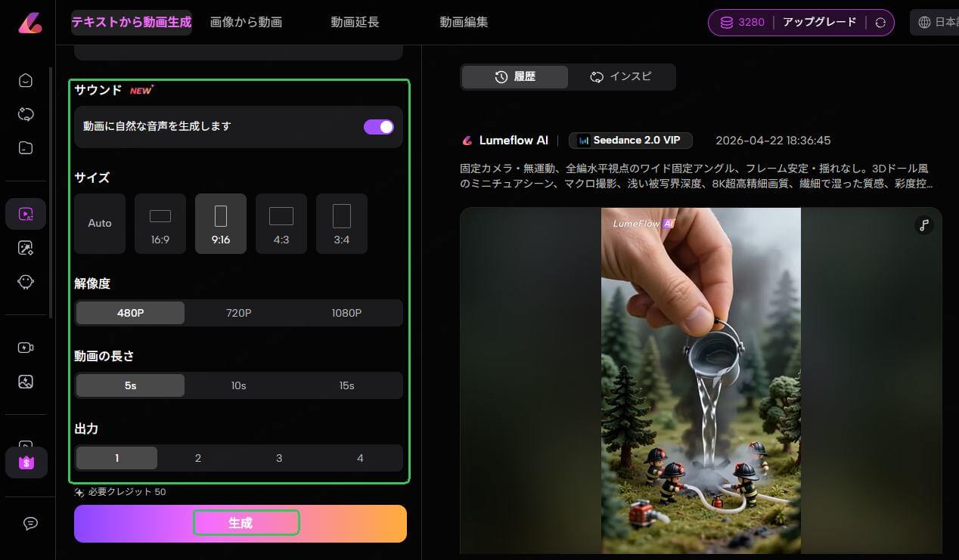
Task: Select 3:4 aspect ratio
Action: point(342,224)
